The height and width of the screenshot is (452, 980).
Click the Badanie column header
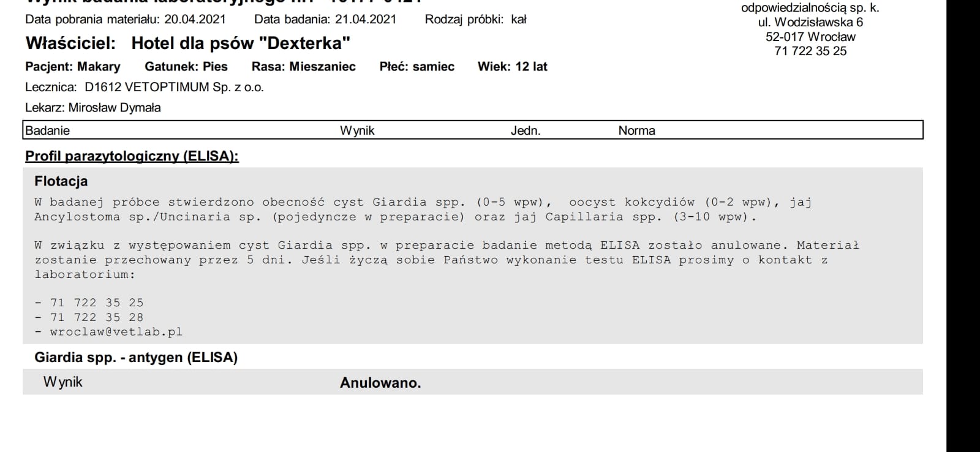[48, 130]
